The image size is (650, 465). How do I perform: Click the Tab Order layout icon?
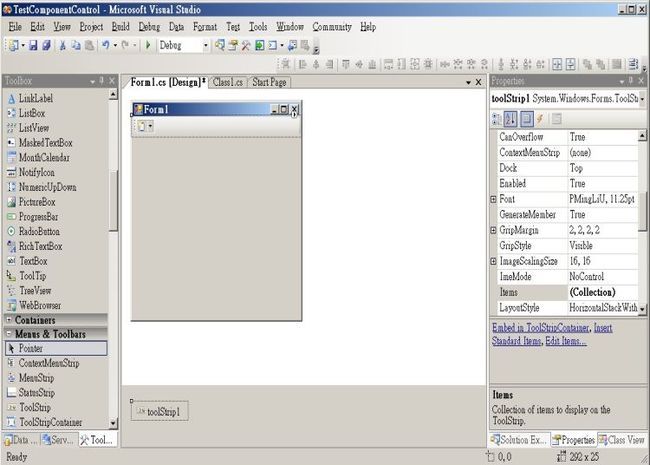(x=633, y=64)
